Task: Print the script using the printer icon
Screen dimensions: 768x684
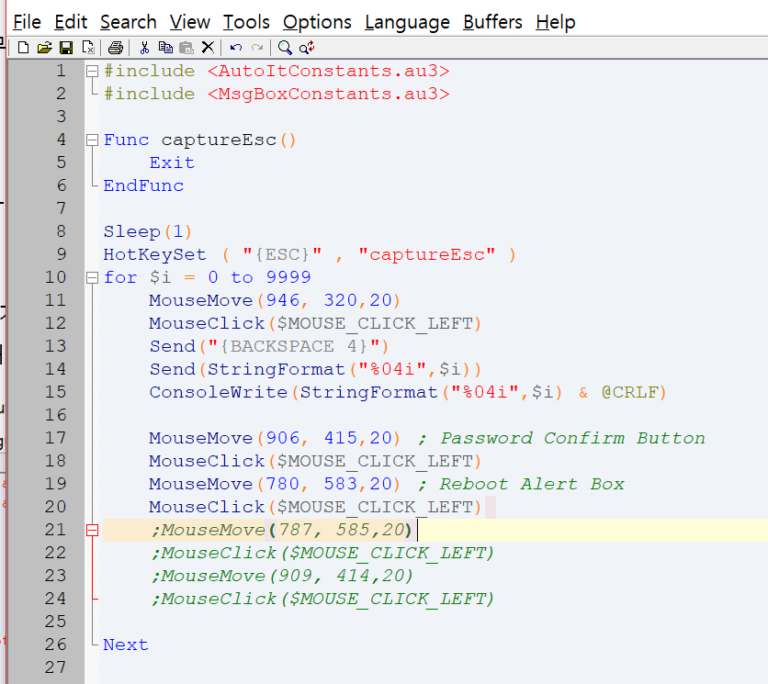Action: [115, 47]
